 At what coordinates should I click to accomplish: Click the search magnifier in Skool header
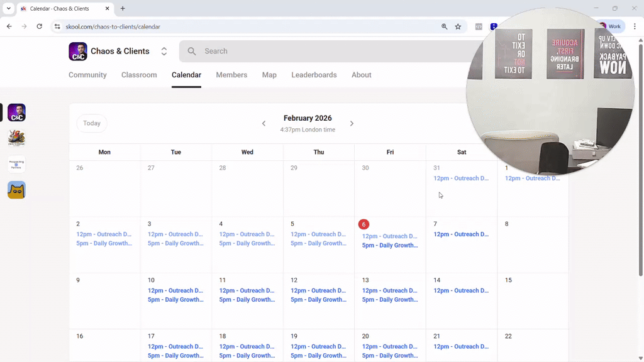pyautogui.click(x=191, y=51)
